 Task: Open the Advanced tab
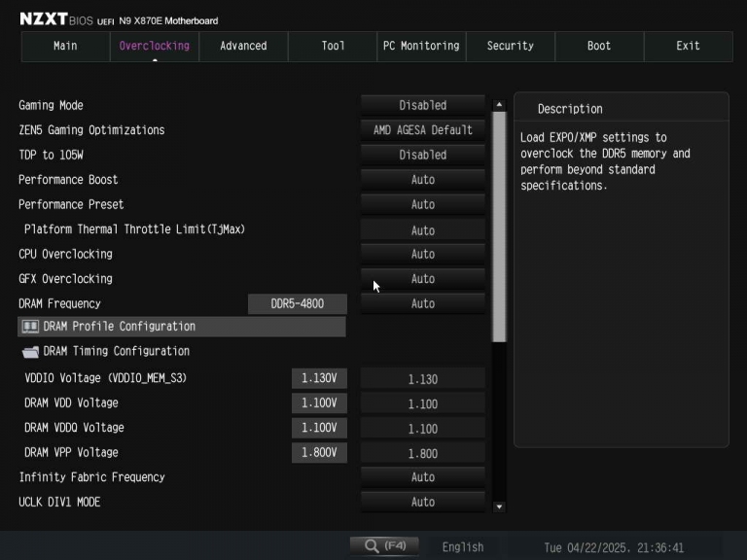(x=243, y=47)
